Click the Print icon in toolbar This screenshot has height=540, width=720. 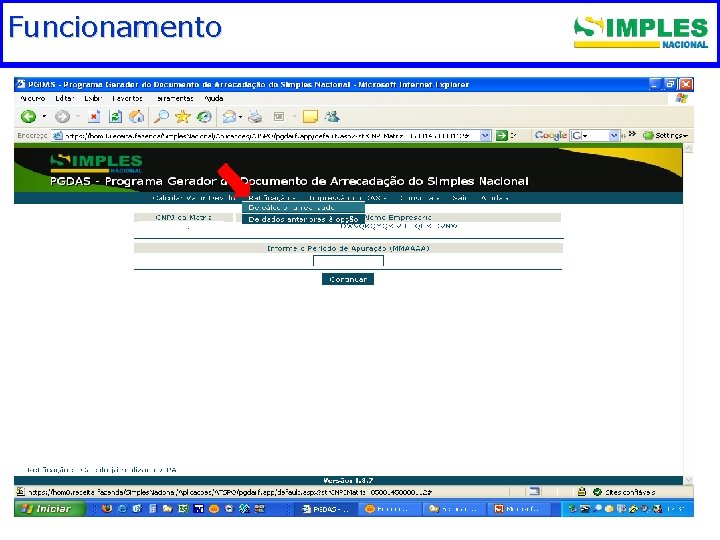(255, 117)
